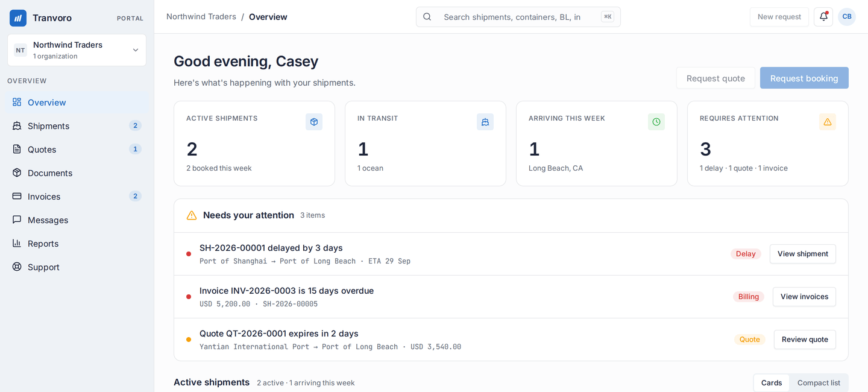The image size is (868, 392).
Task: Click the Arriving This Week clock icon
Action: pyautogui.click(x=656, y=122)
